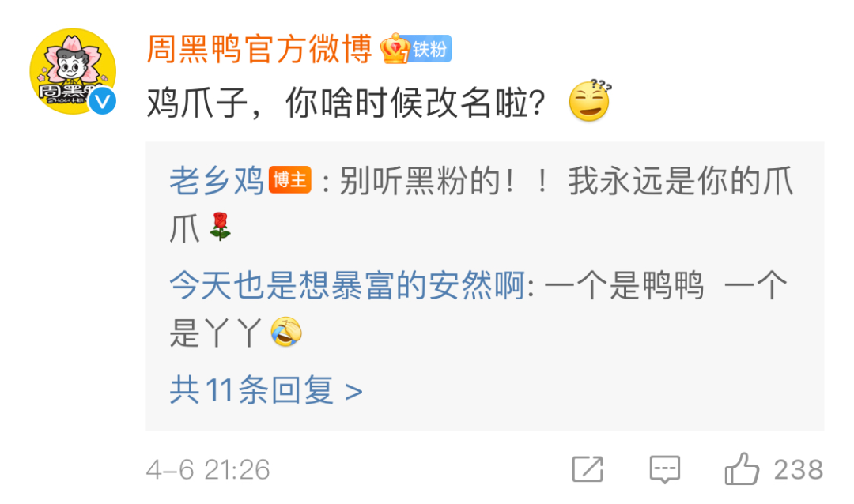The image size is (854, 504).
Task: Tap the crown 铁粉 fan badge
Action: tap(416, 49)
